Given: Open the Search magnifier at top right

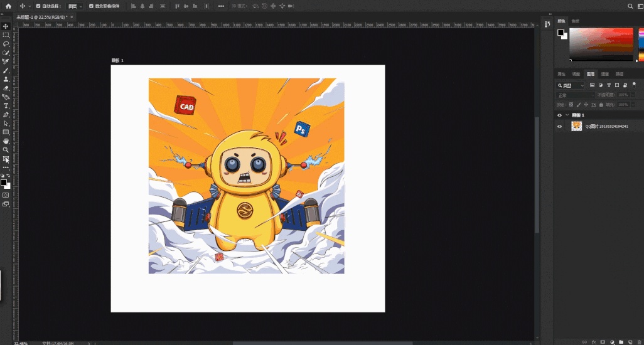Looking at the screenshot, I should point(630,6).
